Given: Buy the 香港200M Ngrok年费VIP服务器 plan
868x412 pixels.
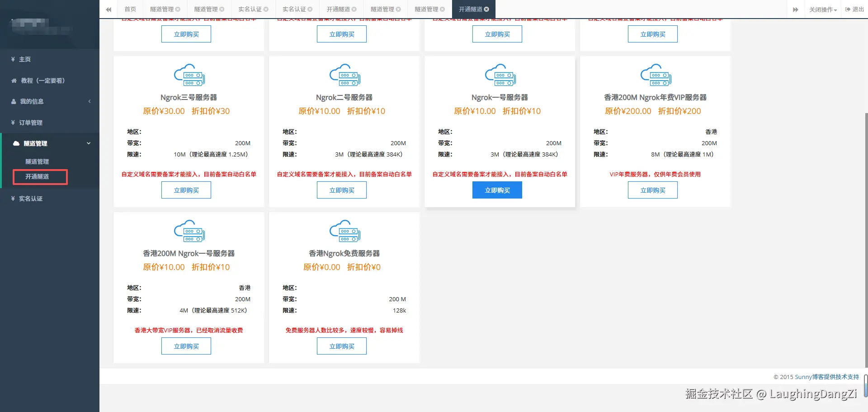Looking at the screenshot, I should click(653, 190).
